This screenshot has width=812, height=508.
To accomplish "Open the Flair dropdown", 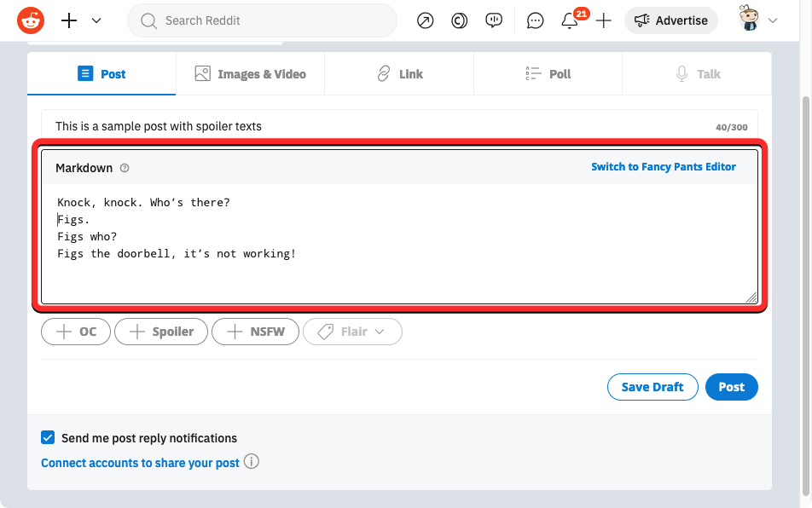I will point(351,332).
